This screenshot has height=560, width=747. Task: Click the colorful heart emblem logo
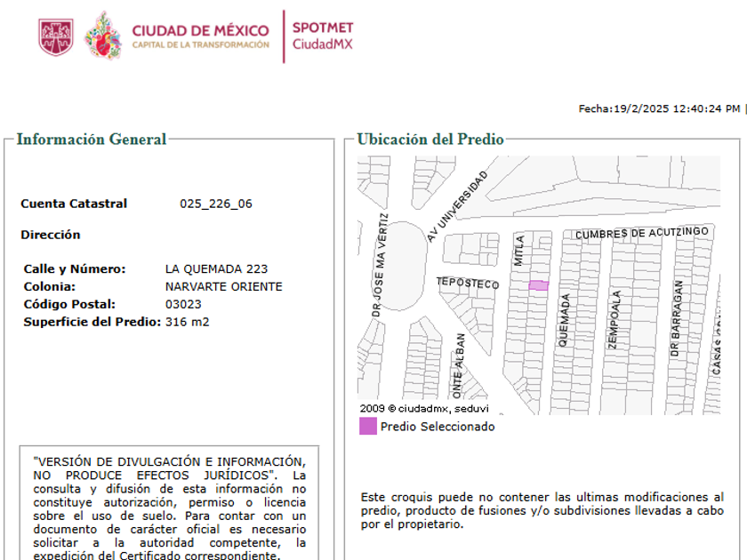tap(103, 36)
